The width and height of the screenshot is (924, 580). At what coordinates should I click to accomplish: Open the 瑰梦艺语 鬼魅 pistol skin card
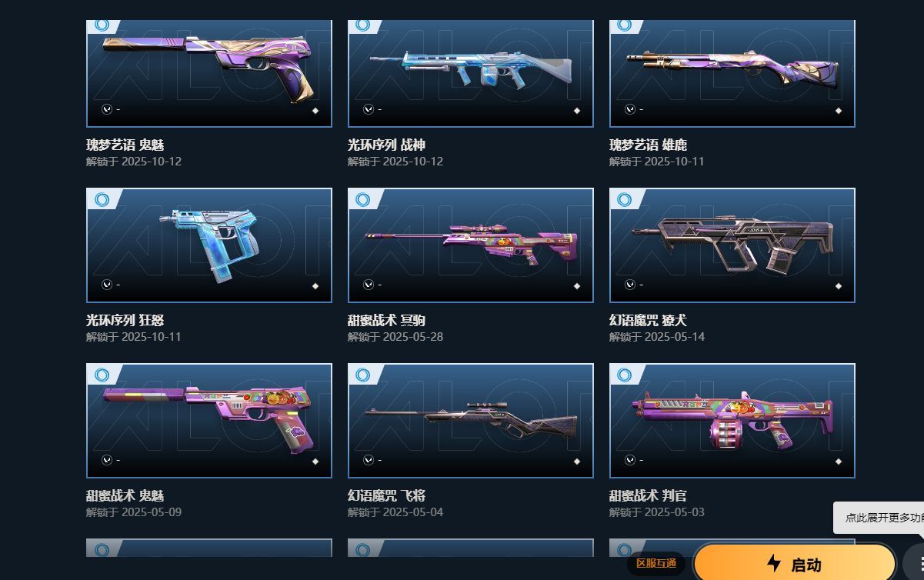209,73
